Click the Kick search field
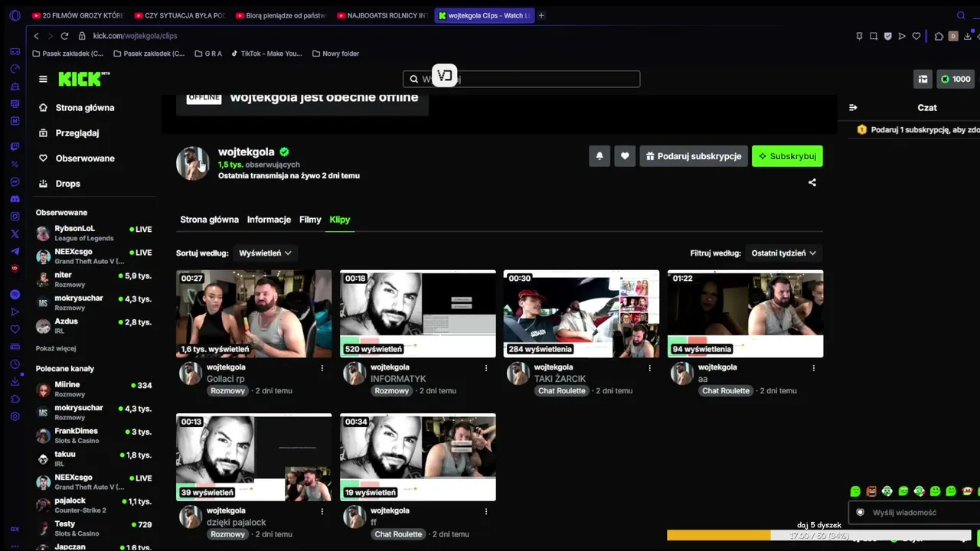 pos(521,79)
